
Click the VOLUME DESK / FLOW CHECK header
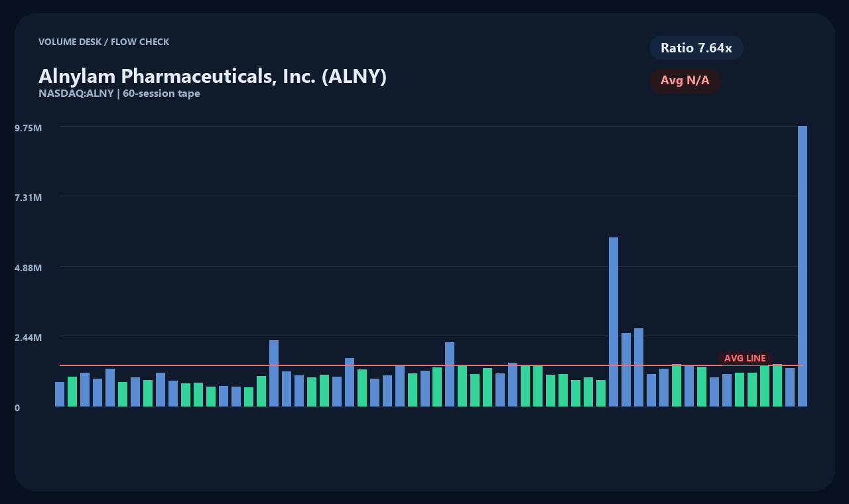click(103, 42)
